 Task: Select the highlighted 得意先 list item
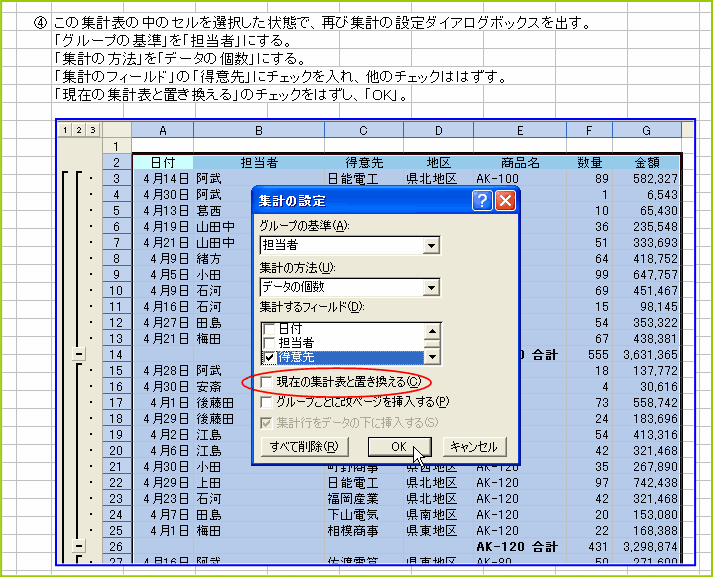350,357
